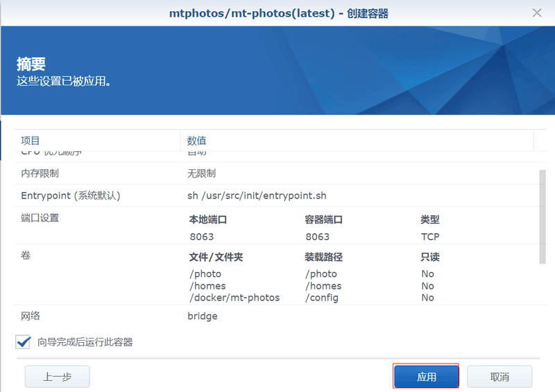Click the 应用 button
555x392 pixels.
(426, 377)
